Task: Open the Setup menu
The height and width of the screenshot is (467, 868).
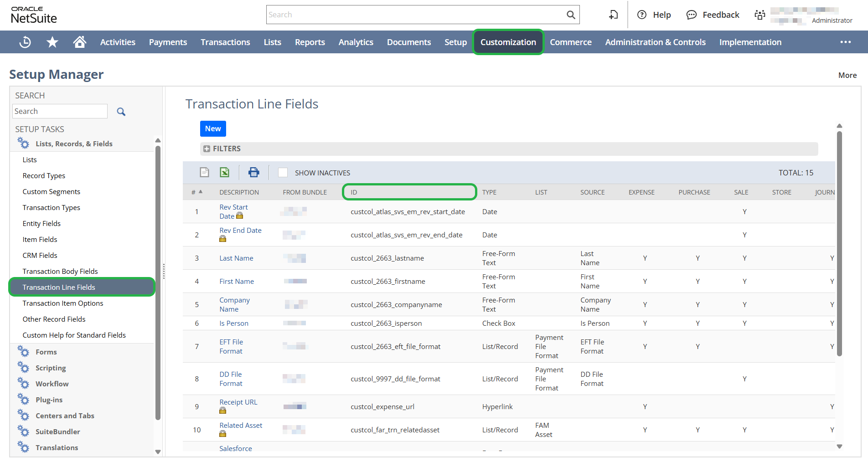Action: (455, 42)
